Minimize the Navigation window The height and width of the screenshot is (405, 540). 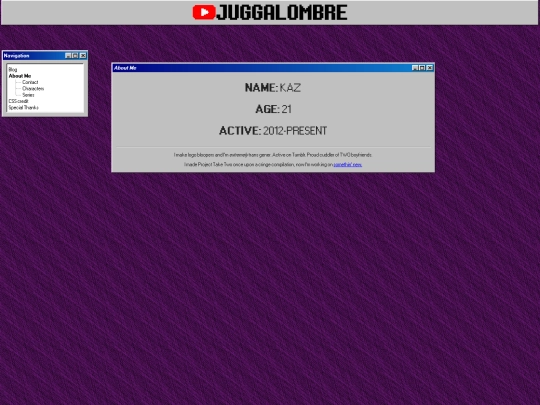point(68,55)
